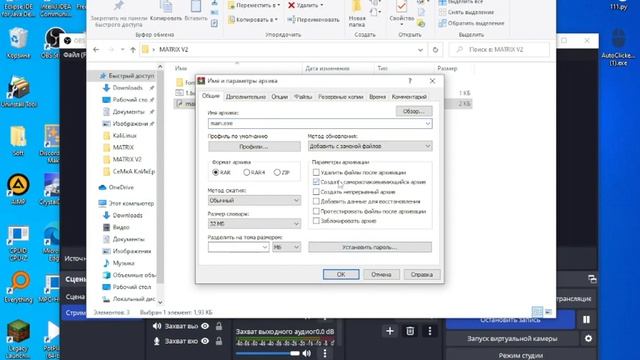Switch to the Время tab
640x360 pixels.
pos(378,97)
